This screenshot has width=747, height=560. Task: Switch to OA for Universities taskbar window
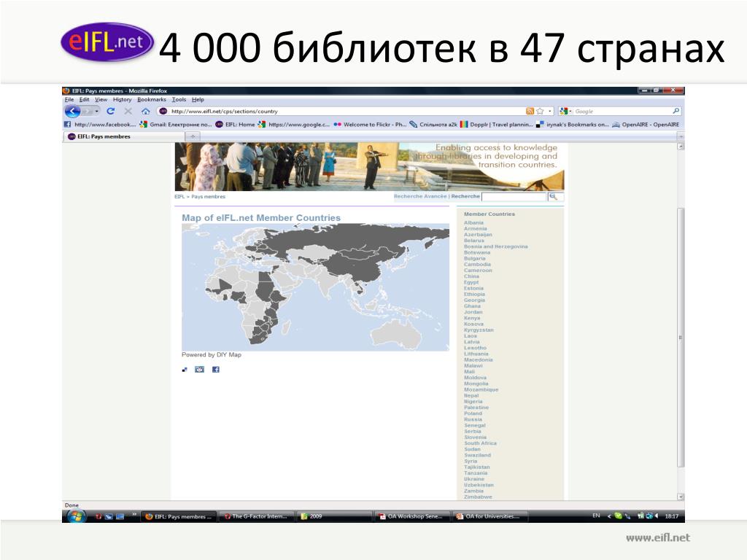click(490, 516)
